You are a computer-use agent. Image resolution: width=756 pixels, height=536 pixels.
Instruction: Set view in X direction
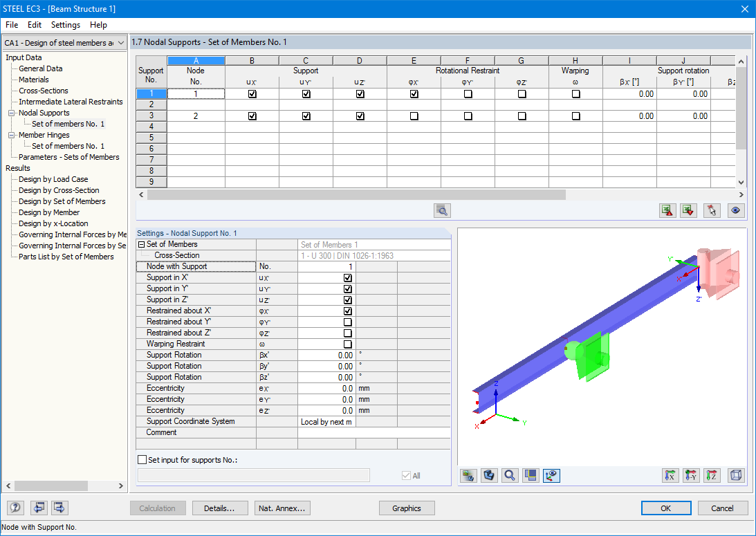[670, 475]
